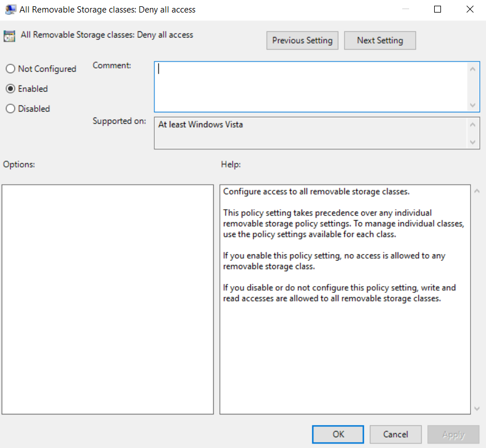Click the 'If you disable or do not configure' paragraph
486x448 pixels.
[x=340, y=293]
